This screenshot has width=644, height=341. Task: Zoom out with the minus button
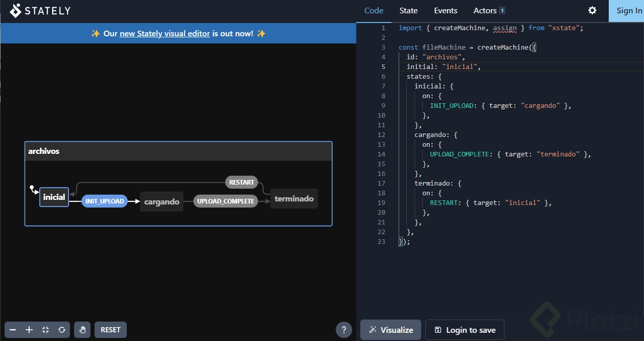13,330
